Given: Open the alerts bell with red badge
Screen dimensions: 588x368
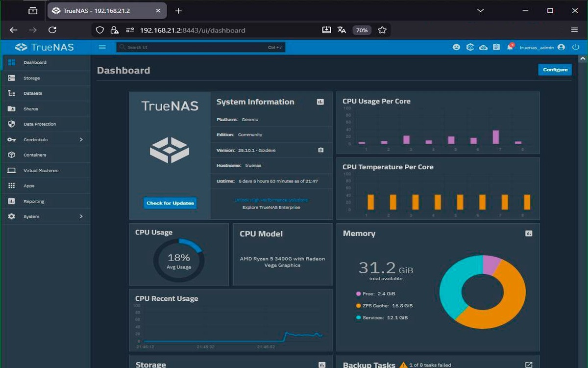Looking at the screenshot, I should (510, 47).
